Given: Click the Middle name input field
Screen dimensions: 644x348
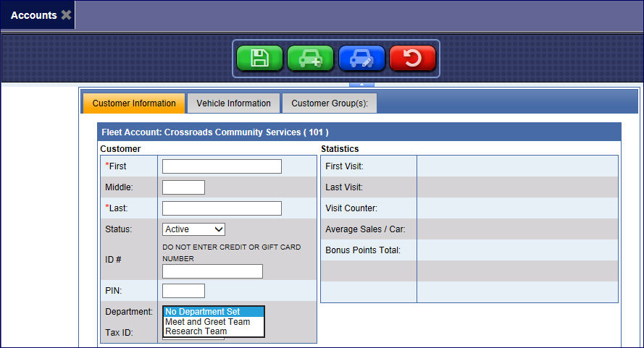Looking at the screenshot, I should [x=183, y=187].
